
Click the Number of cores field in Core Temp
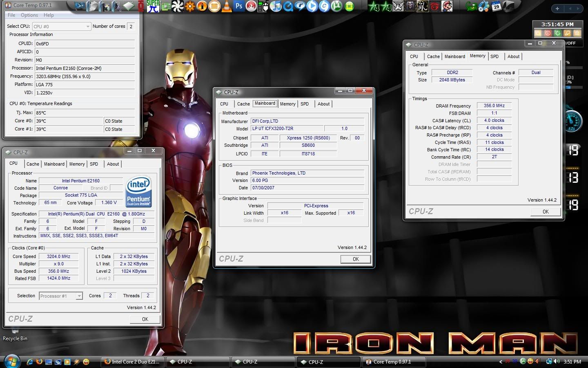131,27
